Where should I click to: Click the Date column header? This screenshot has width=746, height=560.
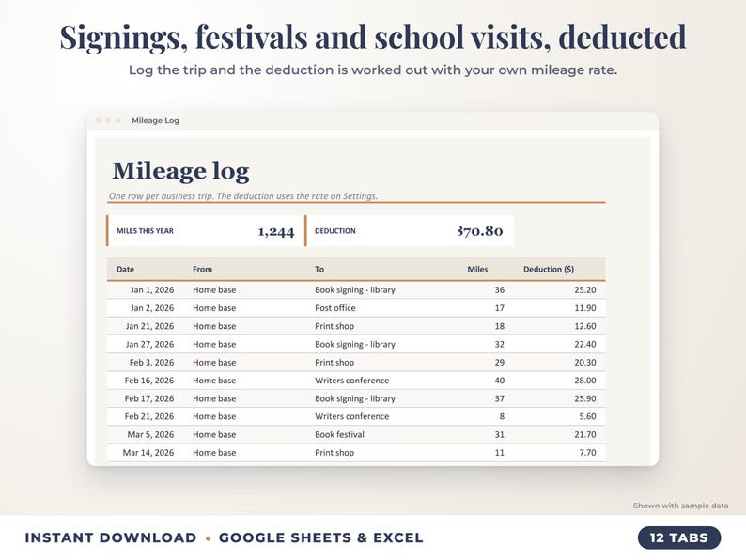click(x=125, y=270)
